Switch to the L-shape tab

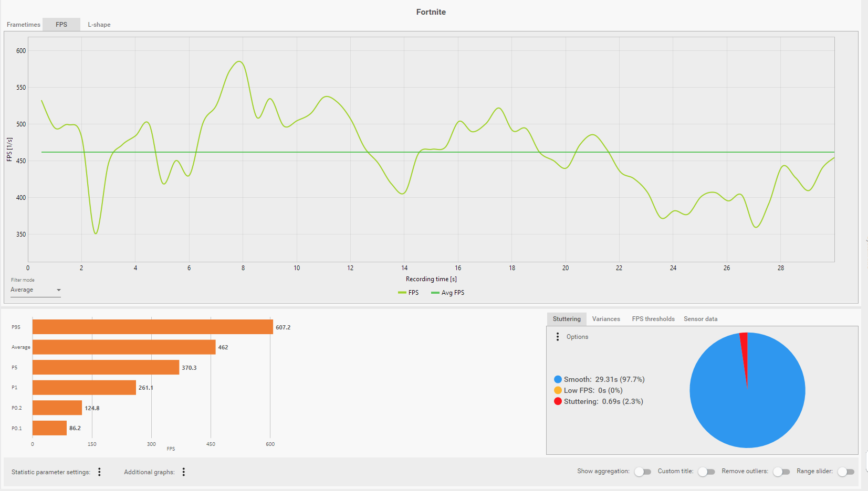99,25
